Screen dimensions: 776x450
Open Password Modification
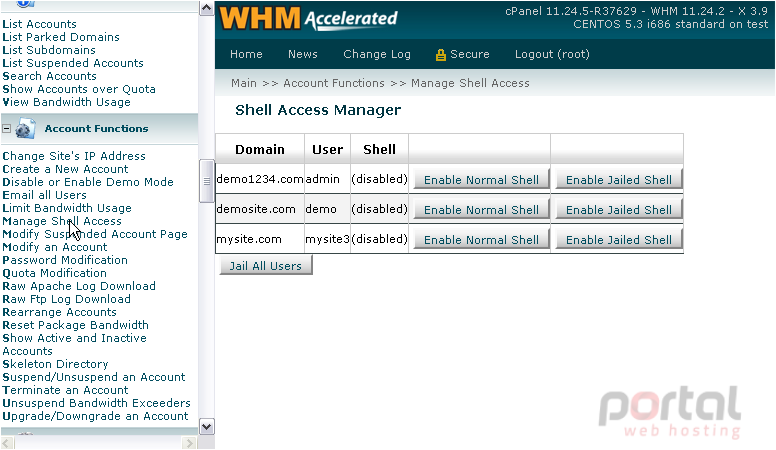click(65, 260)
